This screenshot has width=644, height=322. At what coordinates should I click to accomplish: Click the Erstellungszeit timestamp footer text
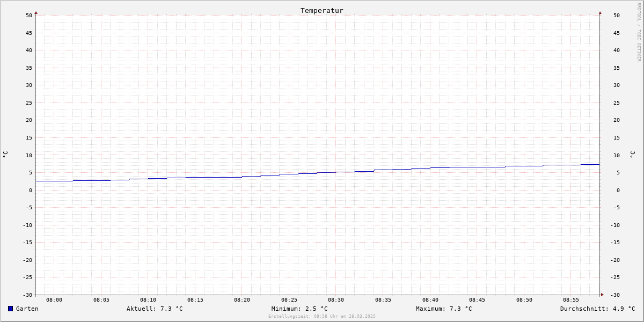pyautogui.click(x=322, y=316)
